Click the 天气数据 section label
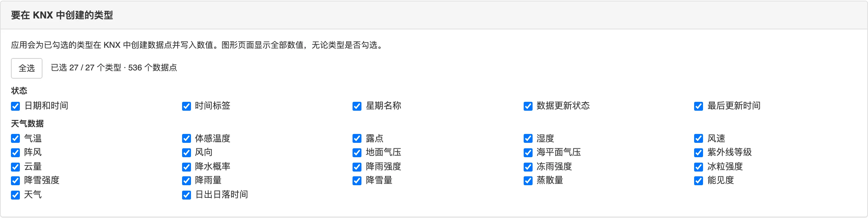This screenshot has width=868, height=218. coord(27,123)
